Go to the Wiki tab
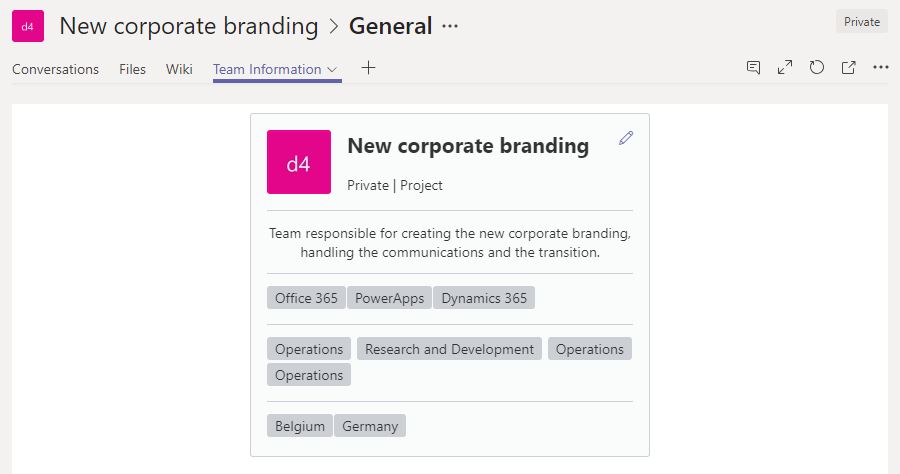The height and width of the screenshot is (474, 900). pyautogui.click(x=179, y=69)
